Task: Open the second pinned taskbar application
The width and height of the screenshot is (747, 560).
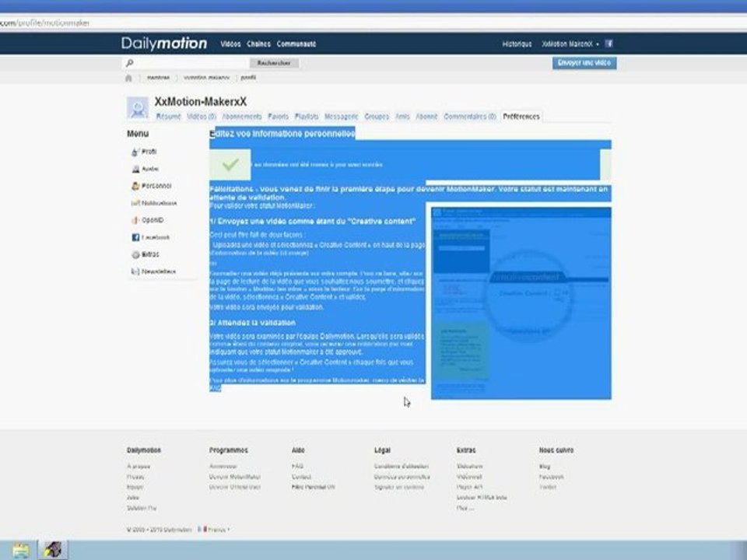Action: click(x=52, y=550)
